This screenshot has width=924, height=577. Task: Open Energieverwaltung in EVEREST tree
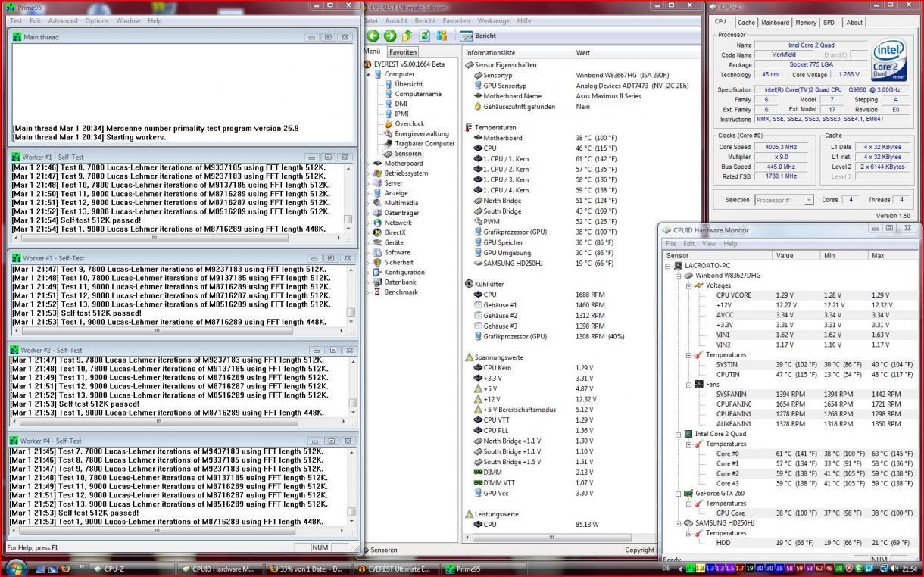click(422, 133)
